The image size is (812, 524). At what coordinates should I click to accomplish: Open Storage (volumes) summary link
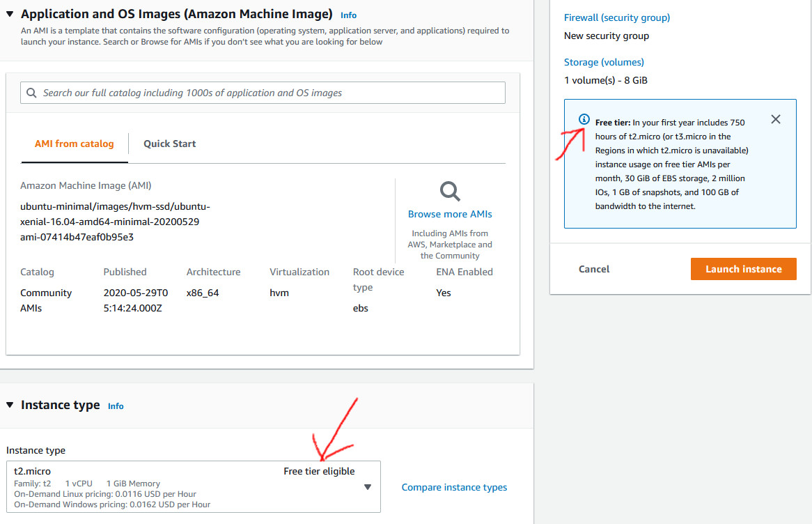(604, 62)
